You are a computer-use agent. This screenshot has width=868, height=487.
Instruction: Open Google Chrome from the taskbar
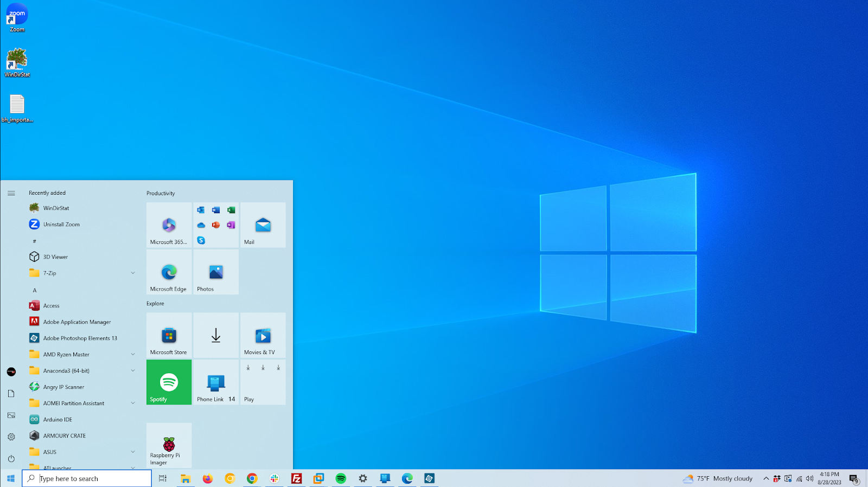tap(252, 478)
